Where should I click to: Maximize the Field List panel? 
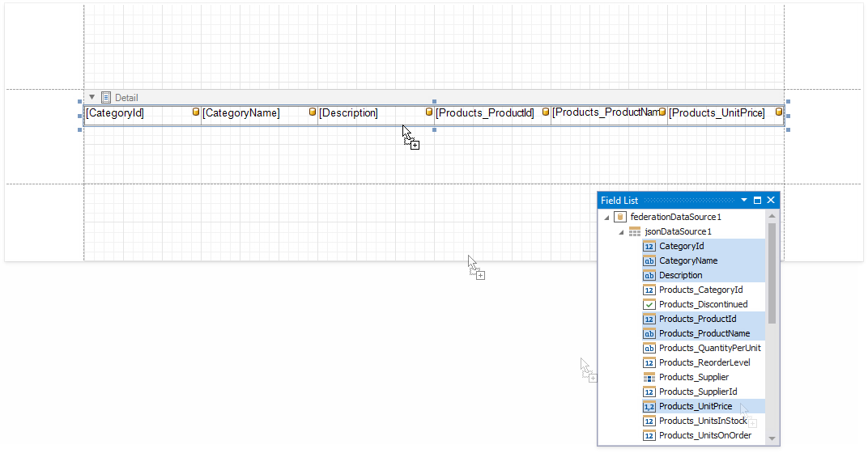tap(758, 200)
